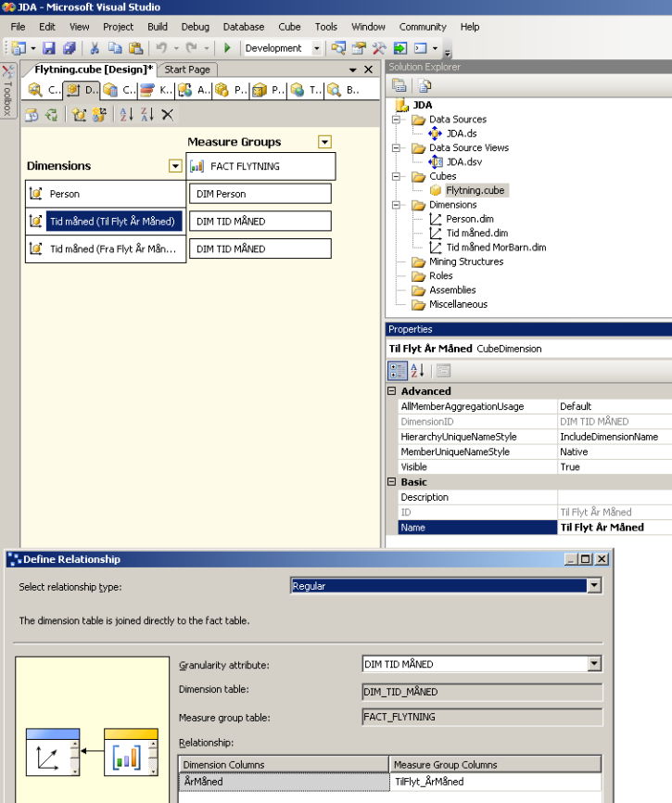Edit the Name property value field
The image size is (672, 803).
[x=615, y=528]
